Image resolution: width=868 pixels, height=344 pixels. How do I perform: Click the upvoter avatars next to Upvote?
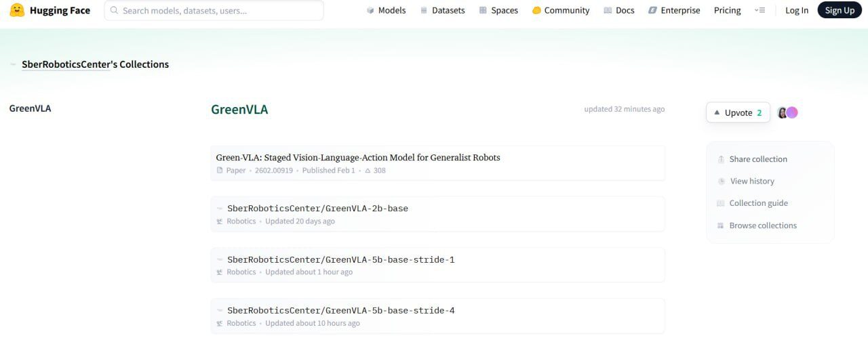point(787,112)
